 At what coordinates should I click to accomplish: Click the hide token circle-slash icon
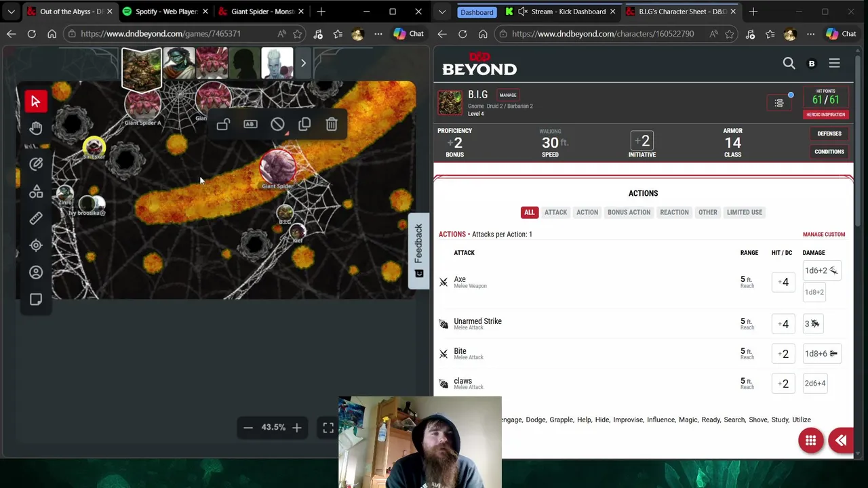click(x=277, y=124)
